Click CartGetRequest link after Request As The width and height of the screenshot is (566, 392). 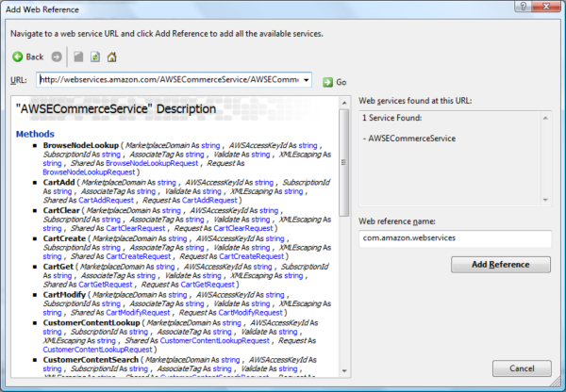coord(208,285)
